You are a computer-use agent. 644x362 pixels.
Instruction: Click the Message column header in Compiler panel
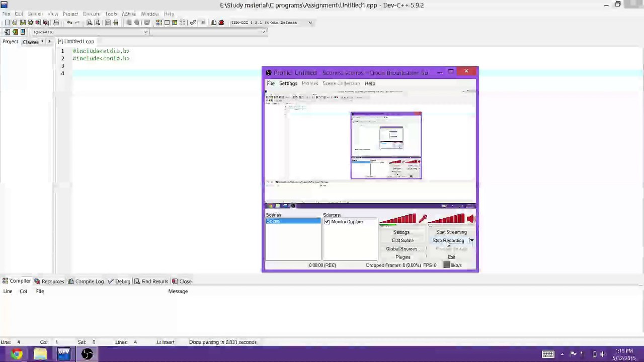coord(178,292)
